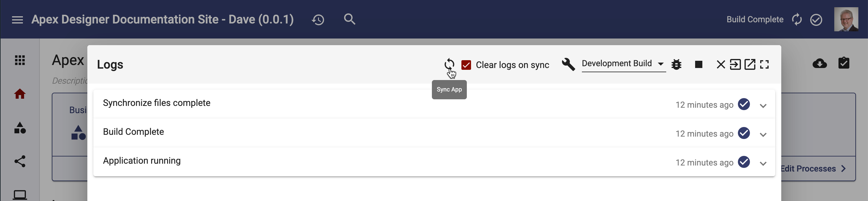Uncheck Clear logs on sync checkbox
This screenshot has width=868, height=201.
click(x=466, y=65)
